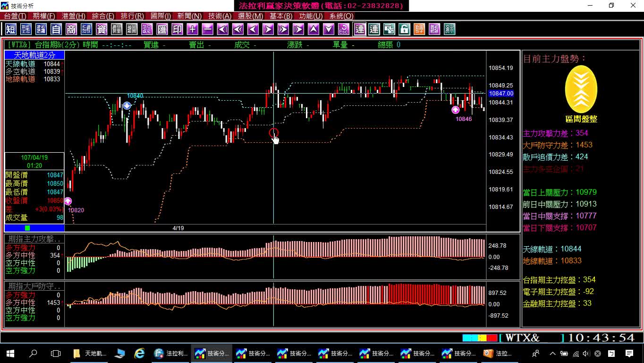Open the taskbar search magnifier
644x363 pixels.
[33, 353]
